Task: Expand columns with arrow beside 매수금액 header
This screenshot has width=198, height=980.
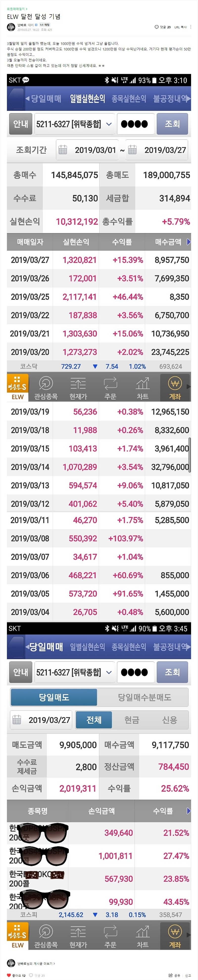Action: tap(189, 241)
